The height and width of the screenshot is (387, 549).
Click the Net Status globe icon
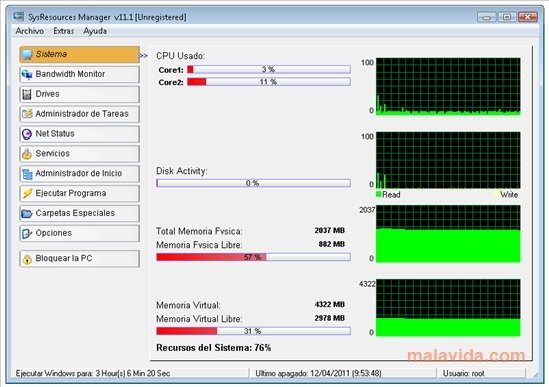point(27,134)
